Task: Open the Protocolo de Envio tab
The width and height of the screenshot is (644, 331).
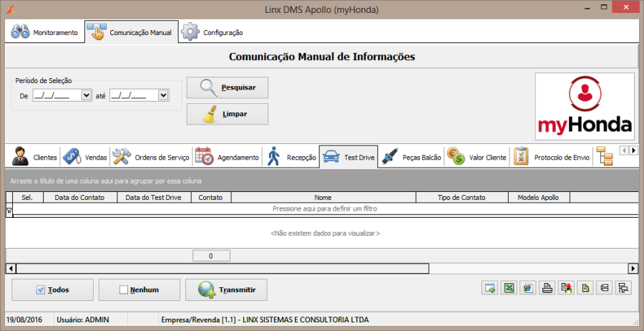Action: point(552,157)
